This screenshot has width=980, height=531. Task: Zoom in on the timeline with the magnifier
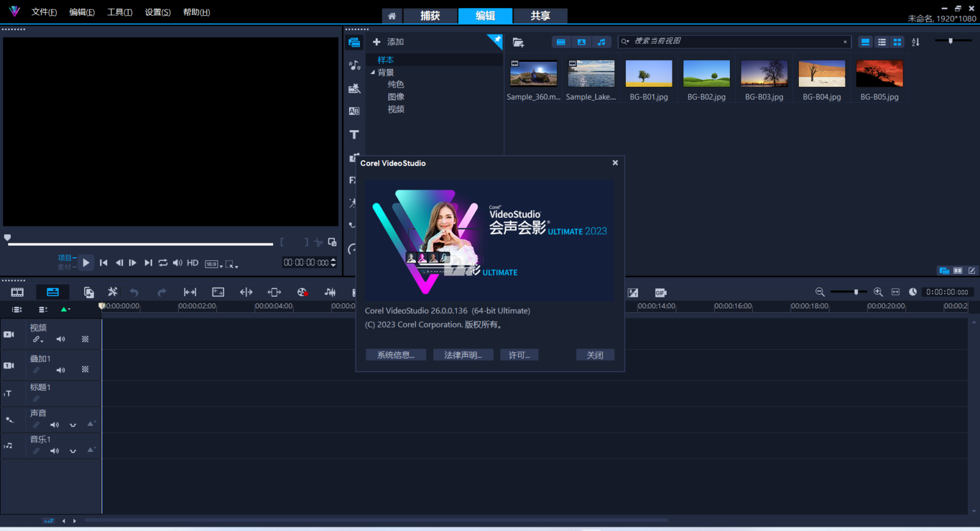878,292
